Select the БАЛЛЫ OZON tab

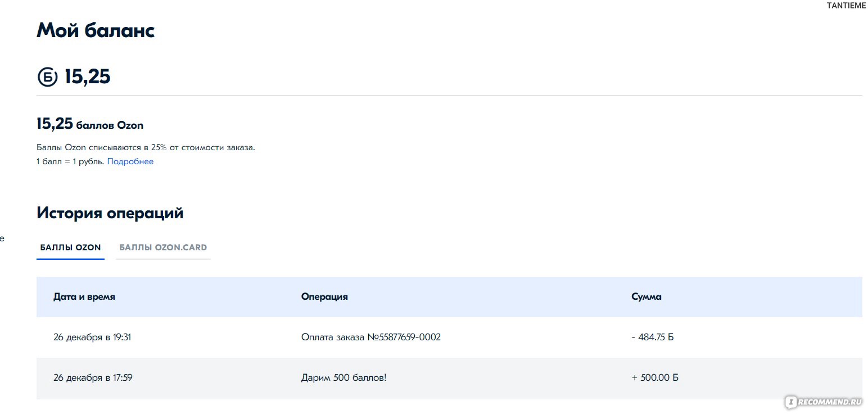tap(70, 247)
